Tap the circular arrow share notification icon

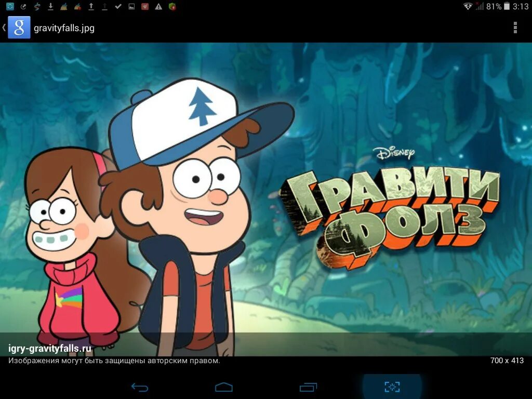pos(23,6)
